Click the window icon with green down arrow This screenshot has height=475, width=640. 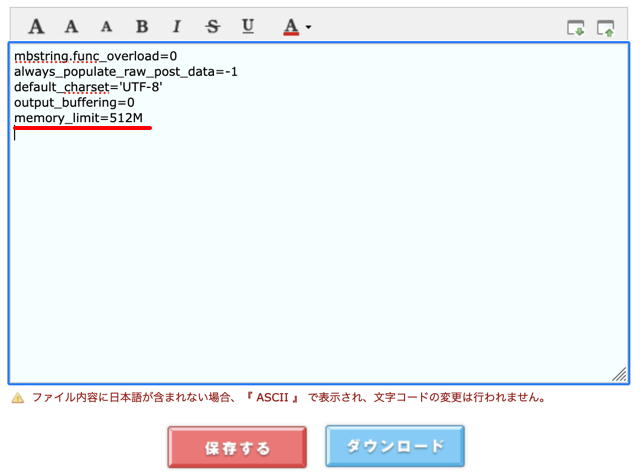tap(576, 27)
